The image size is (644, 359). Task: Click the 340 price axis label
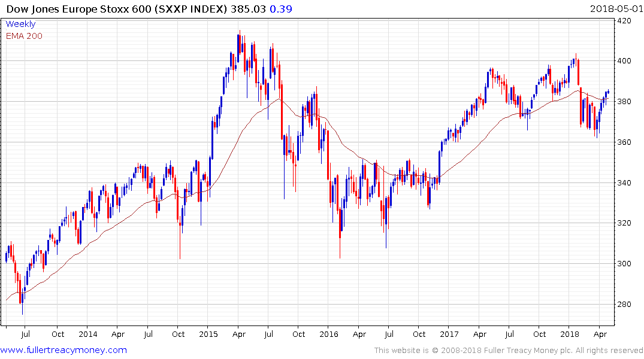(624, 183)
